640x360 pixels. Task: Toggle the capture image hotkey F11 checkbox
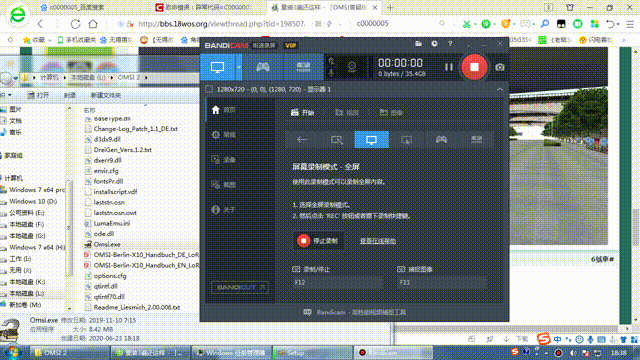(401, 269)
